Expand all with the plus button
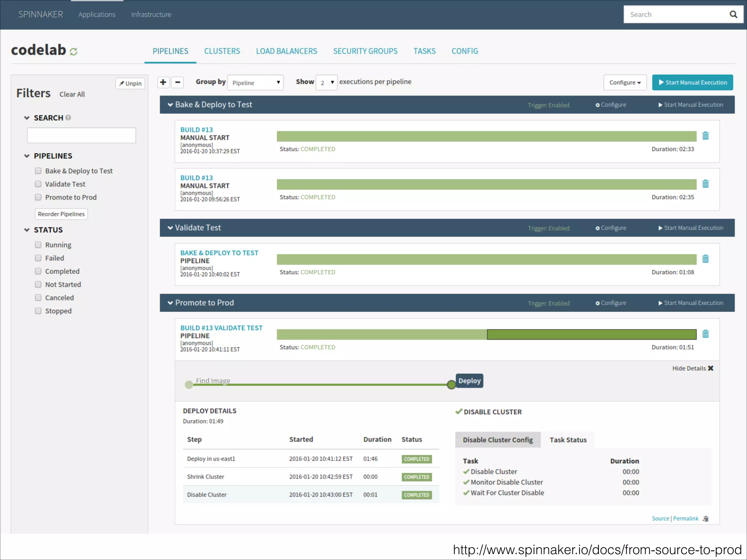 tap(163, 82)
